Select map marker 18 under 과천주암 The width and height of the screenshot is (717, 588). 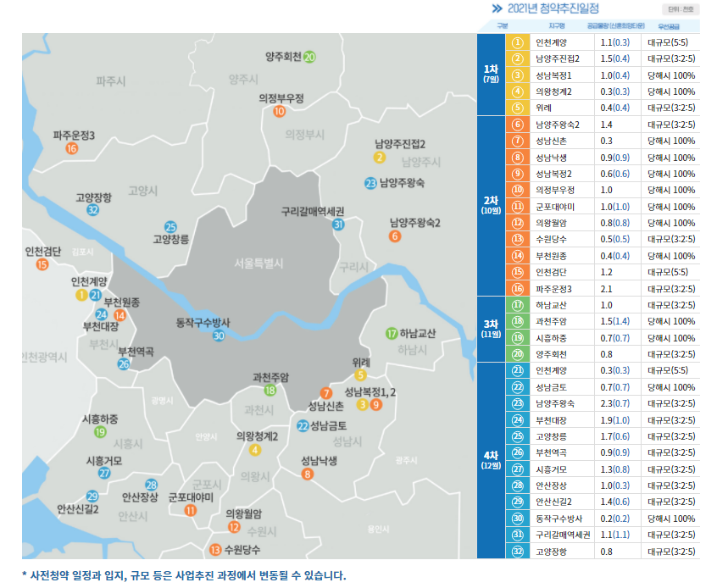click(x=270, y=390)
